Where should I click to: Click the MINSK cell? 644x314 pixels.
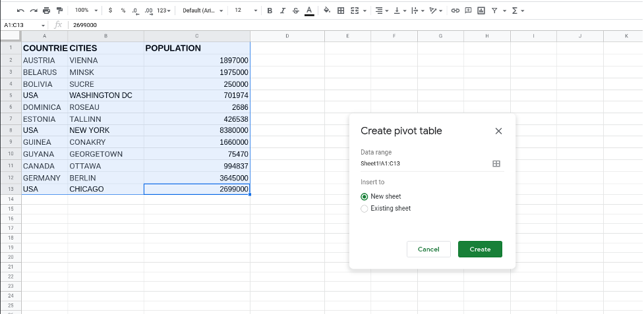point(105,72)
